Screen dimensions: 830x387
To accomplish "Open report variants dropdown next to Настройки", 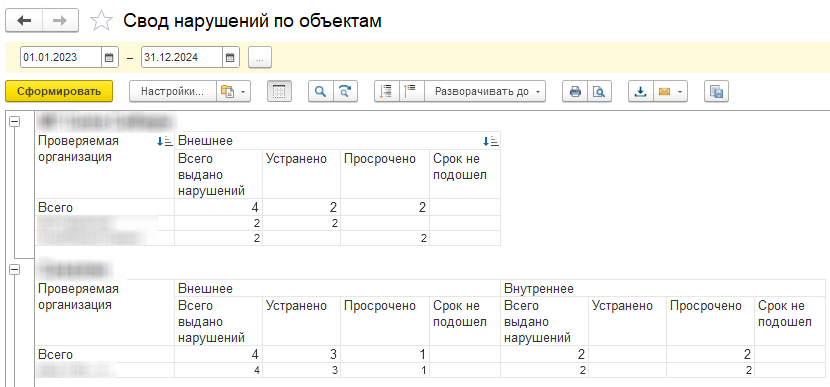I will (233, 91).
